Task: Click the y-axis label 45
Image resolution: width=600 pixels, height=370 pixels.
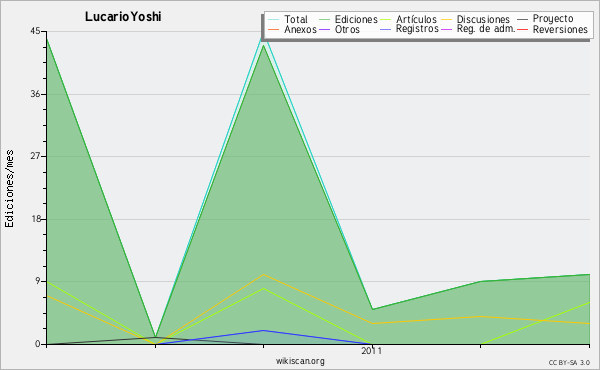Action: click(35, 31)
